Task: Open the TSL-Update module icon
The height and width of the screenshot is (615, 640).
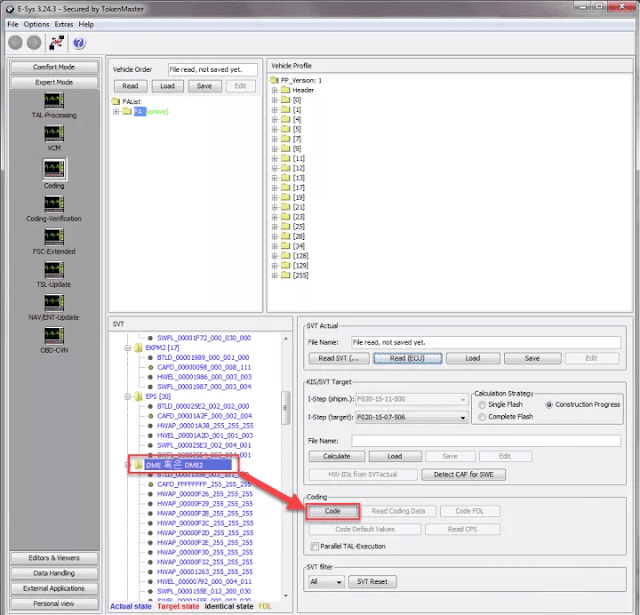Action: coord(54,270)
